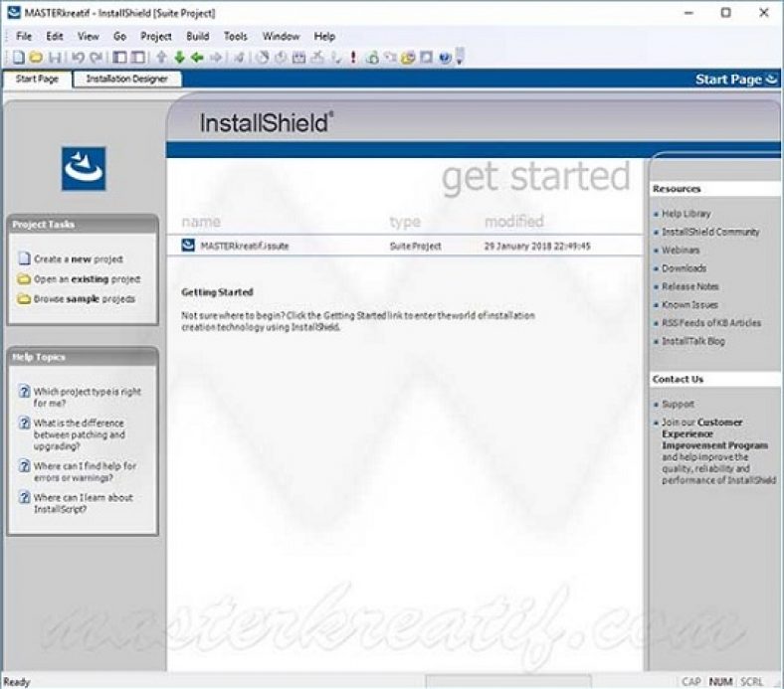Viewport: 784px width, 689px height.
Task: Click the green down arrow toolbar icon
Action: coord(179,58)
